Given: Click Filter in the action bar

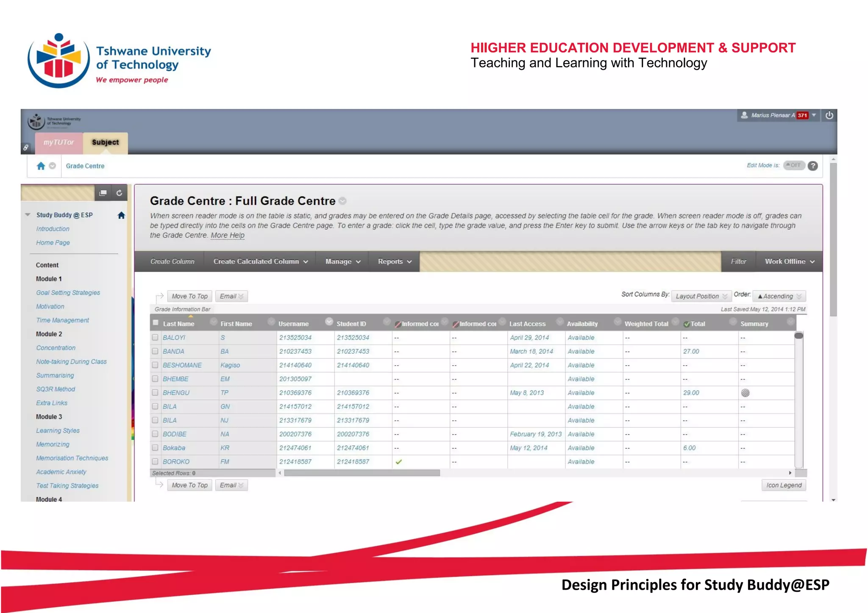Looking at the screenshot, I should click(x=738, y=261).
